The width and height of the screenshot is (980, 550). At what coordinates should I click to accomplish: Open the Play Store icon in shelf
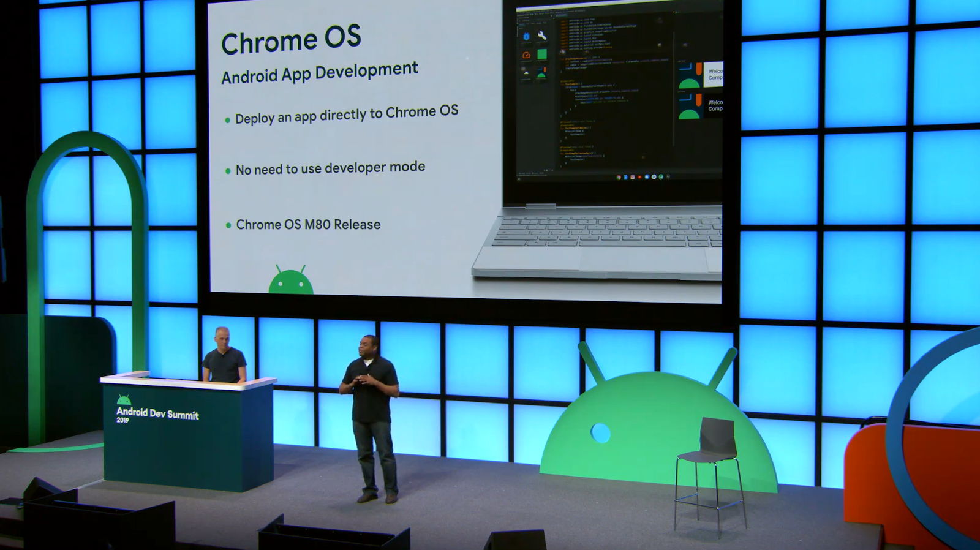654,176
